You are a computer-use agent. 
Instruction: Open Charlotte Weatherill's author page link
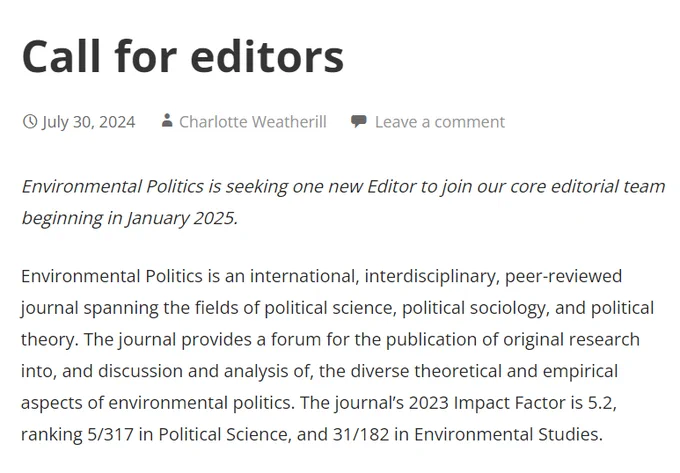click(253, 122)
